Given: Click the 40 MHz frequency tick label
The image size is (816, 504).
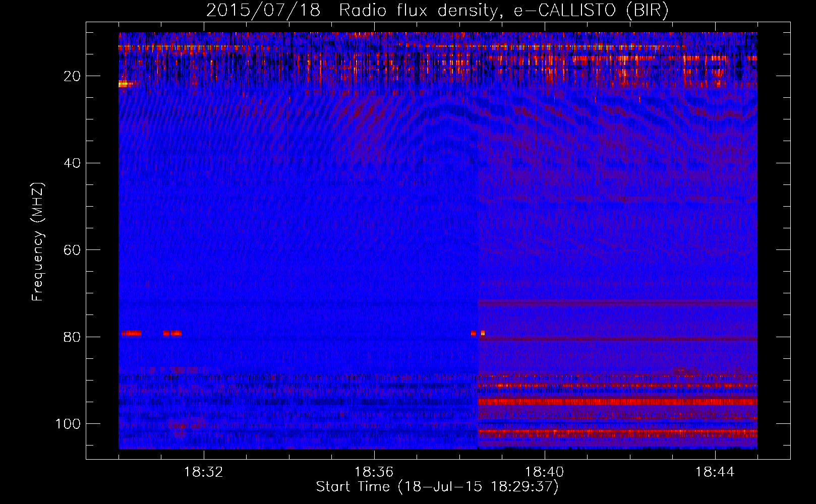Looking at the screenshot, I should (72, 163).
